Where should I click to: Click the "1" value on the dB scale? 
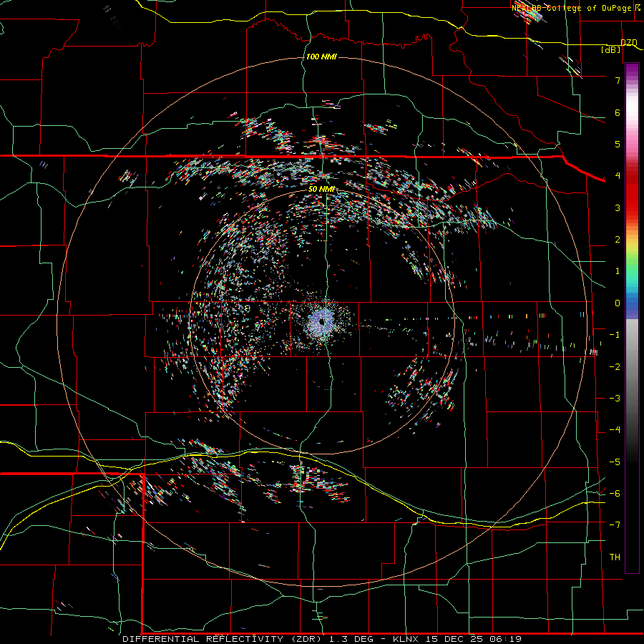pos(618,271)
